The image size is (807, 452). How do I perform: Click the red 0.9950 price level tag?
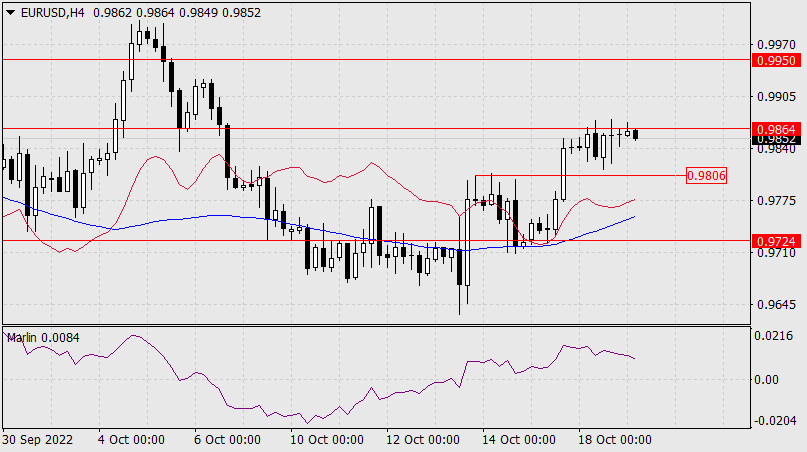tap(776, 60)
